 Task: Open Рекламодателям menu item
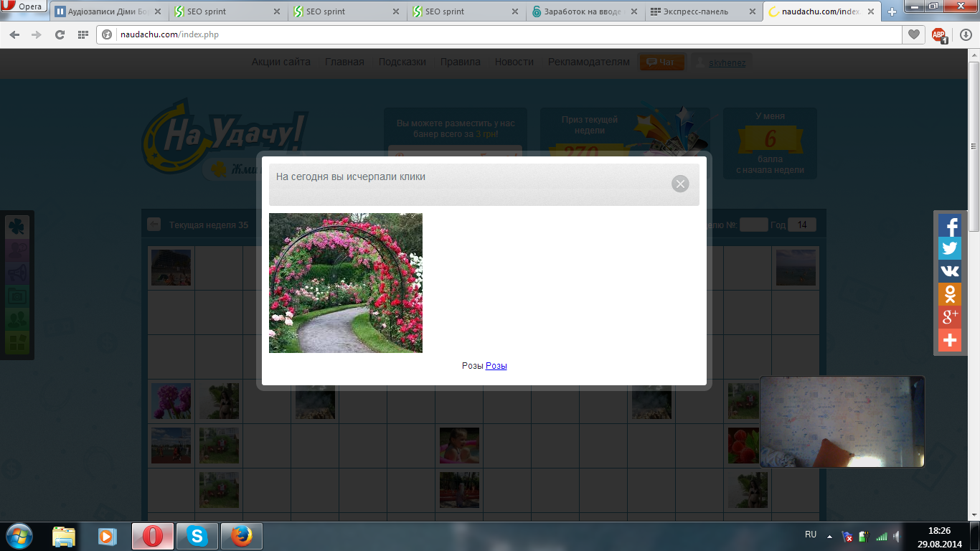coord(588,62)
